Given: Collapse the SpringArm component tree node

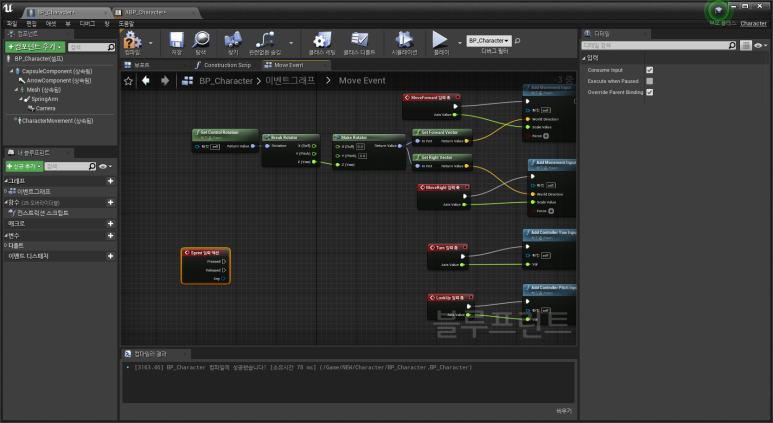Looking at the screenshot, I should [x=21, y=99].
